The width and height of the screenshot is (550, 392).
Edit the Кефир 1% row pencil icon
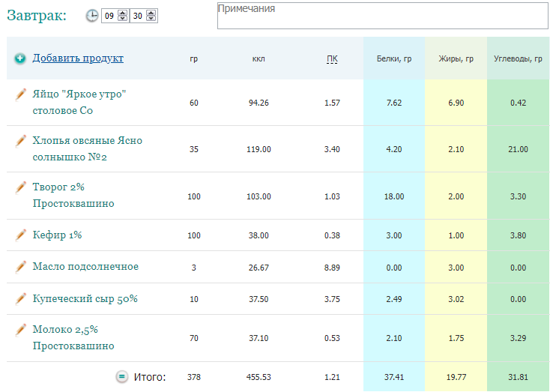pyautogui.click(x=20, y=235)
